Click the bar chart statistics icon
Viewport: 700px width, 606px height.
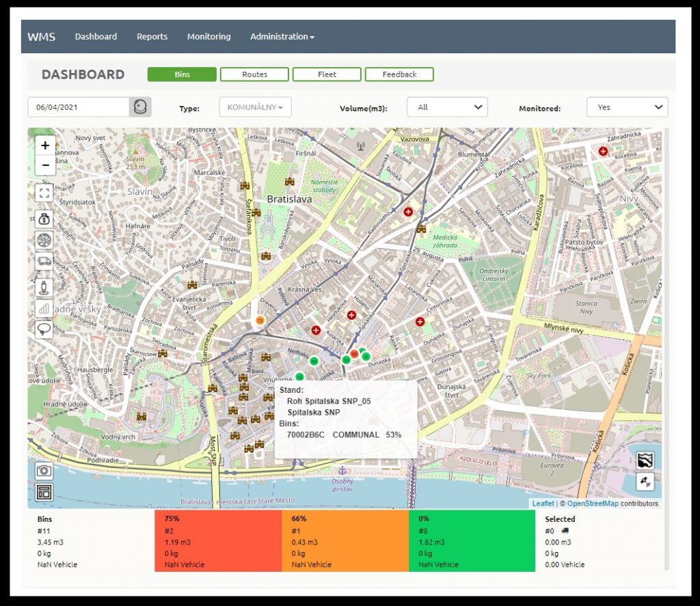(44, 308)
